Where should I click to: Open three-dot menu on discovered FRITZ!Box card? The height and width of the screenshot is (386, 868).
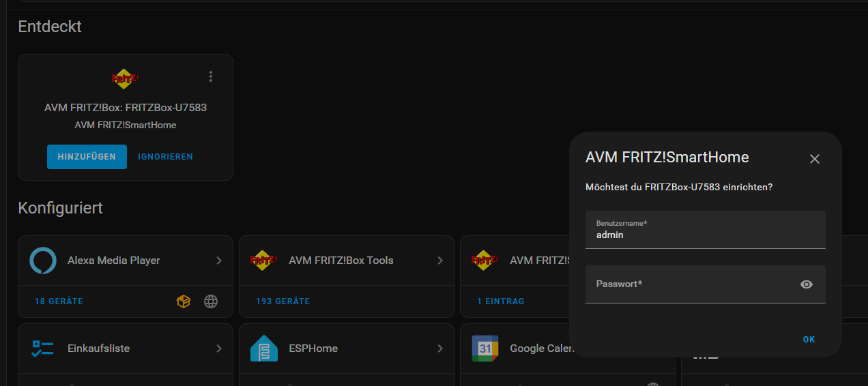click(x=211, y=76)
